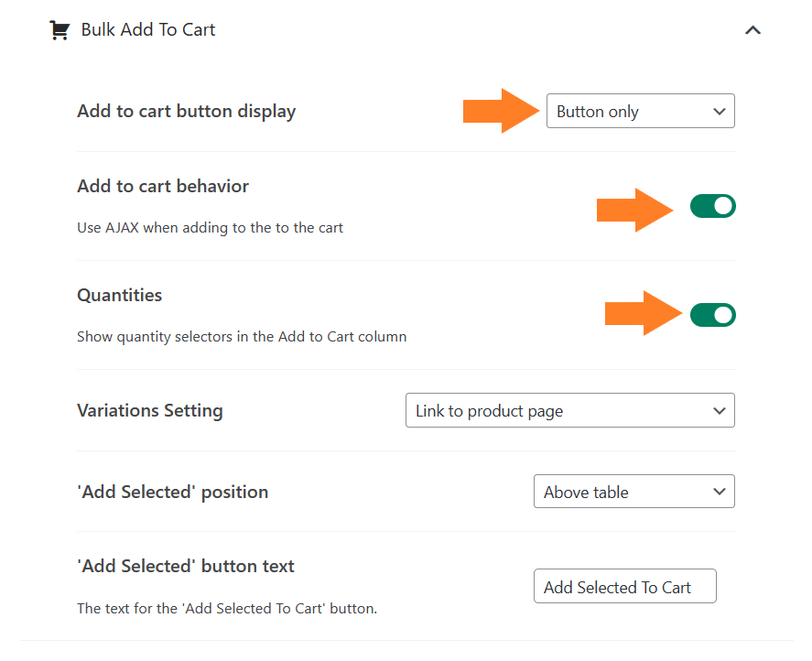Click the Quantities setting label

(120, 295)
